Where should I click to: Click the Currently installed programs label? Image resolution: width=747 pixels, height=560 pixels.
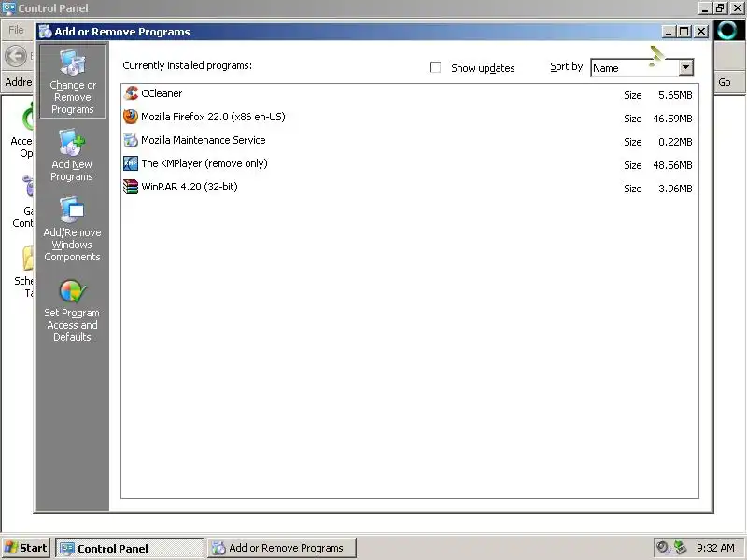188,65
